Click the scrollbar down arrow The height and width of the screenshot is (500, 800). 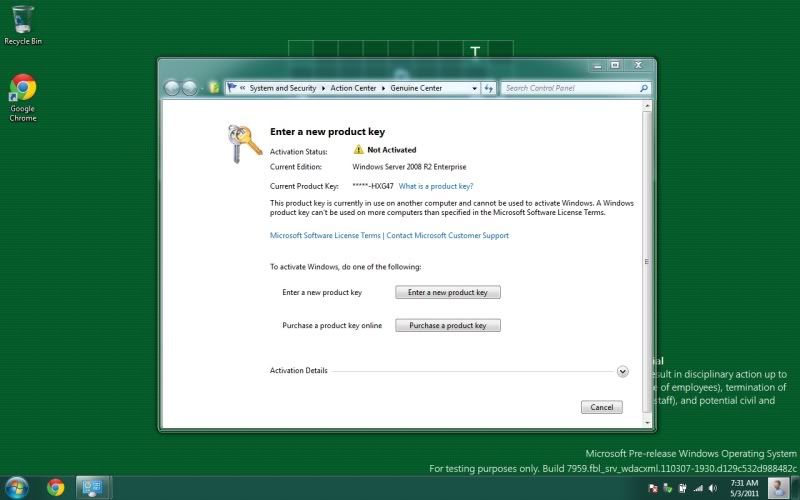(647, 423)
